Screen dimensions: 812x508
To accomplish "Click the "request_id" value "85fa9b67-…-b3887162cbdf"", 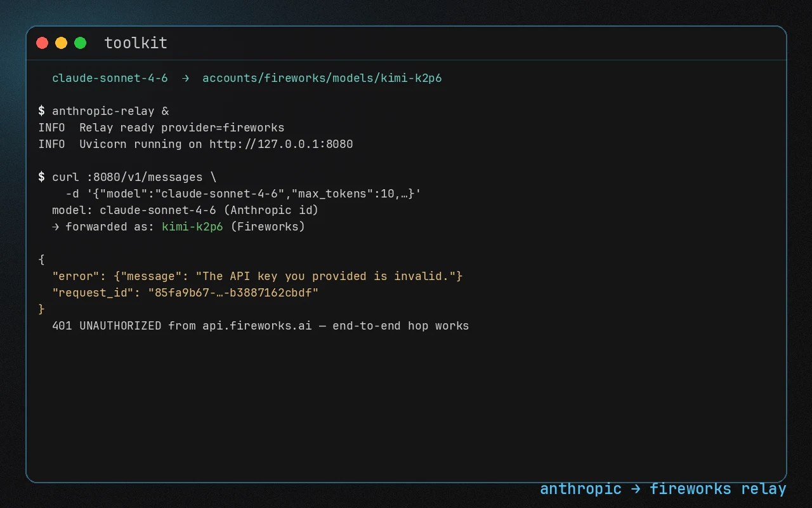I will click(x=233, y=293).
